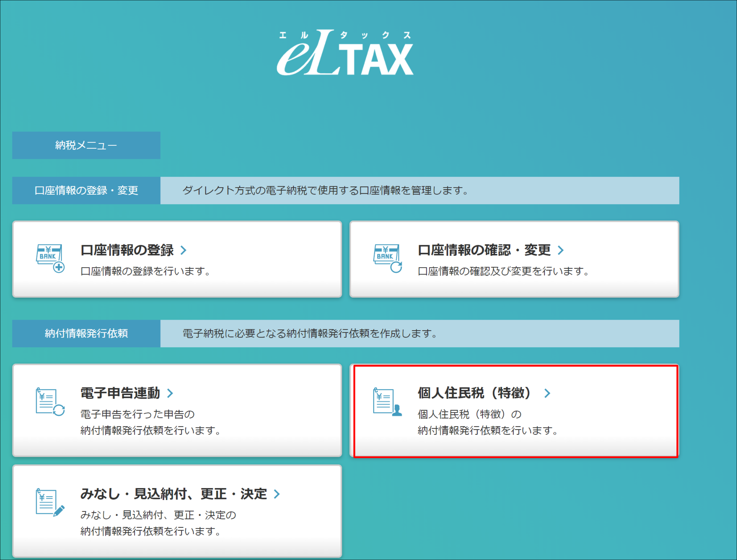Click text 電子申告を行った申告の
The width and height of the screenshot is (737, 560).
point(138,414)
